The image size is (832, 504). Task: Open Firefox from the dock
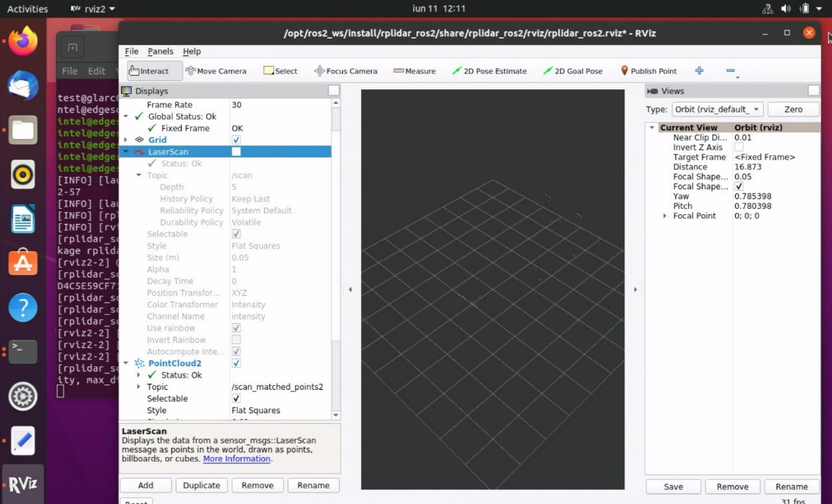[23, 42]
